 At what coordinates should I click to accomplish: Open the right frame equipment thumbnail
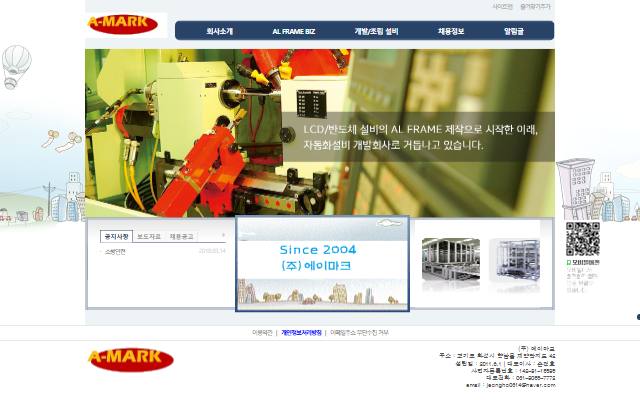coord(515,260)
